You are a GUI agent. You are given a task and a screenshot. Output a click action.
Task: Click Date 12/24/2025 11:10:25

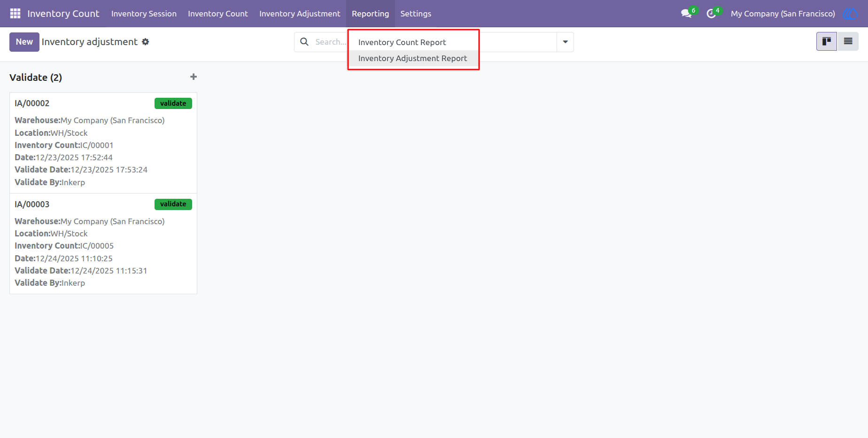63,258
